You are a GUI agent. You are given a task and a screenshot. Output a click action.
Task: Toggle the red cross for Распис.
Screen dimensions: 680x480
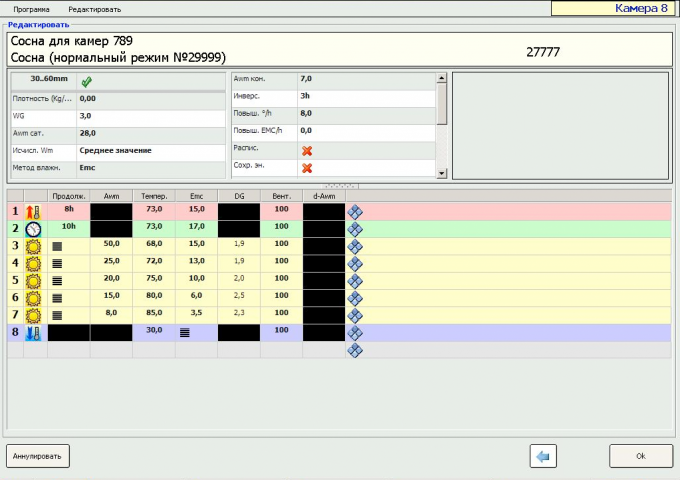307,151
